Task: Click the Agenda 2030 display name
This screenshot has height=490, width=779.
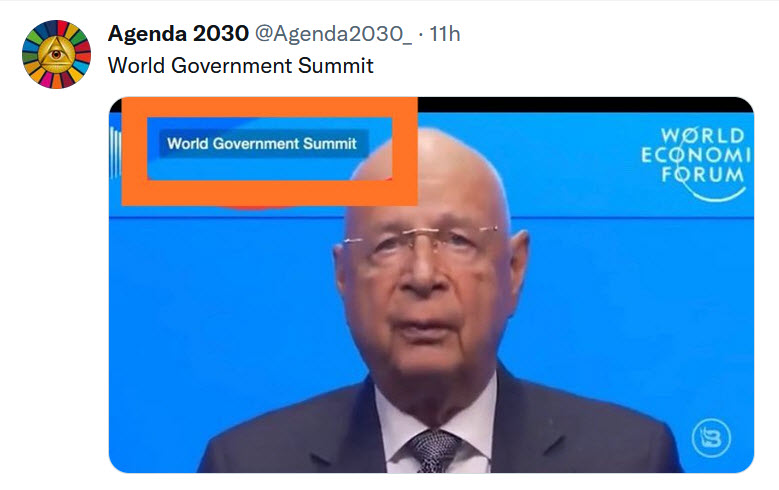Action: (x=178, y=34)
